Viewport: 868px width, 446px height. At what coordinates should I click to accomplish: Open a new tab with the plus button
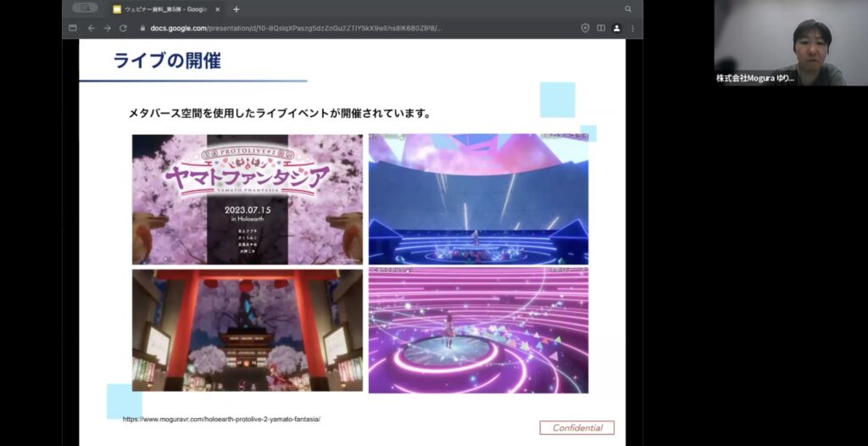[x=236, y=9]
